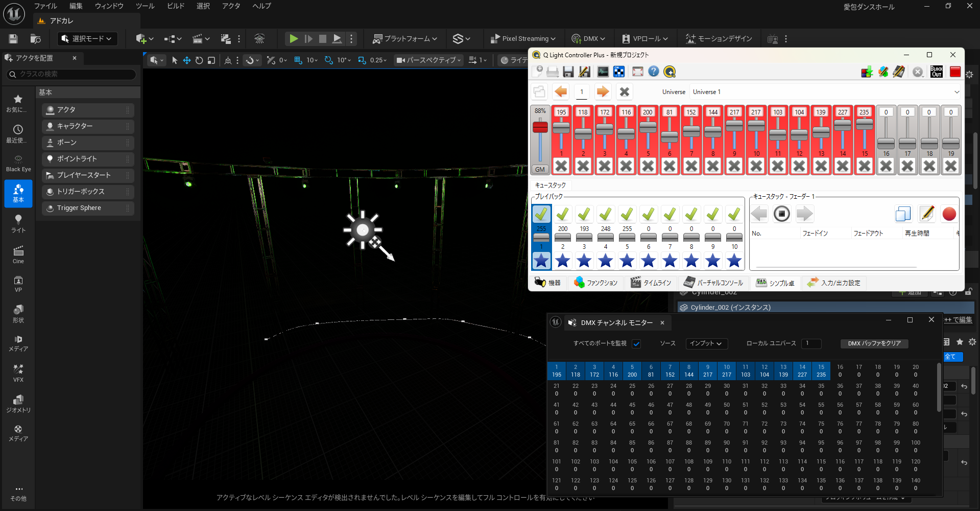Select the VFX category in sidebar
This screenshot has height=511, width=980.
tap(18, 373)
